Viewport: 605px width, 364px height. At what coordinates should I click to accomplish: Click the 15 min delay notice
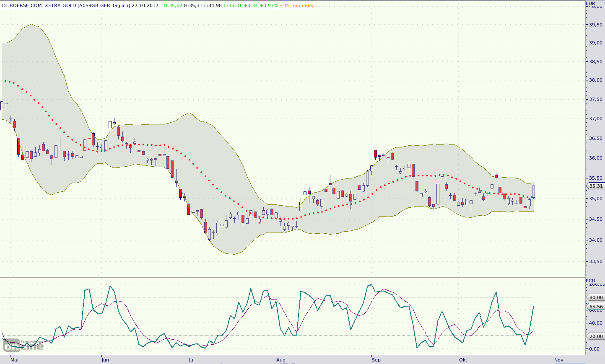click(x=299, y=5)
